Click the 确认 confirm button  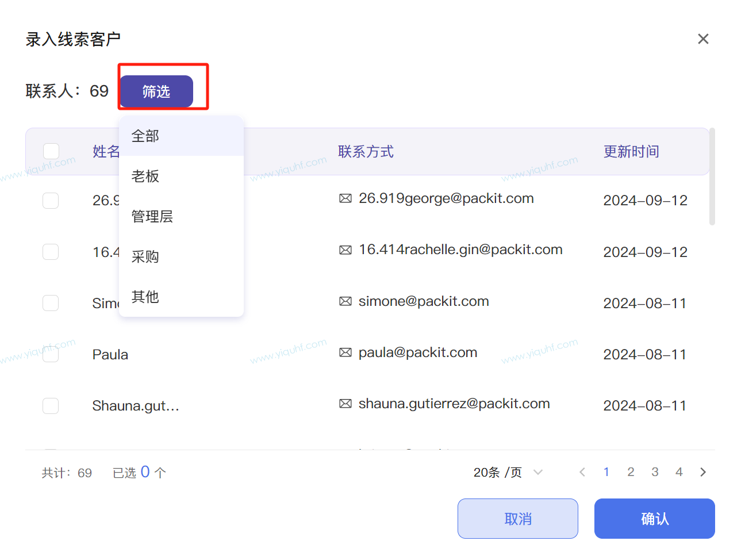coord(655,519)
